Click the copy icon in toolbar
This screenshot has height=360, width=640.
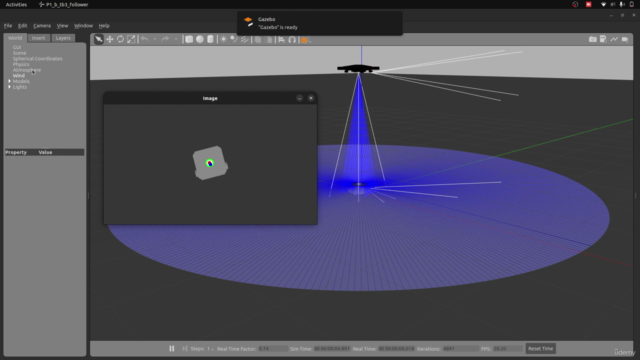(258, 40)
